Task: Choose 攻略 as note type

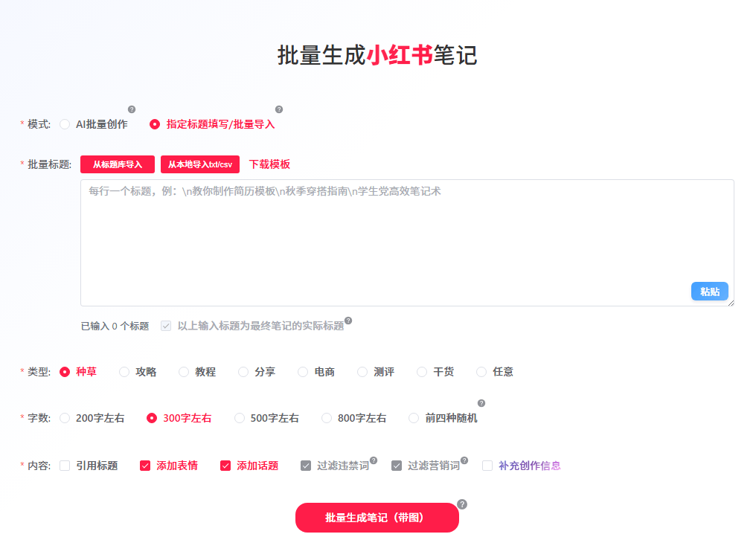Action: 124,372
